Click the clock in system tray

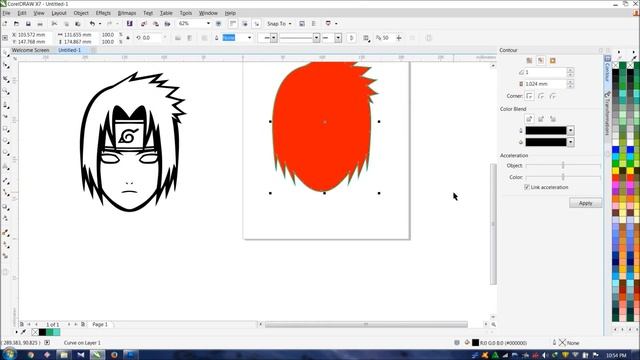click(x=616, y=355)
